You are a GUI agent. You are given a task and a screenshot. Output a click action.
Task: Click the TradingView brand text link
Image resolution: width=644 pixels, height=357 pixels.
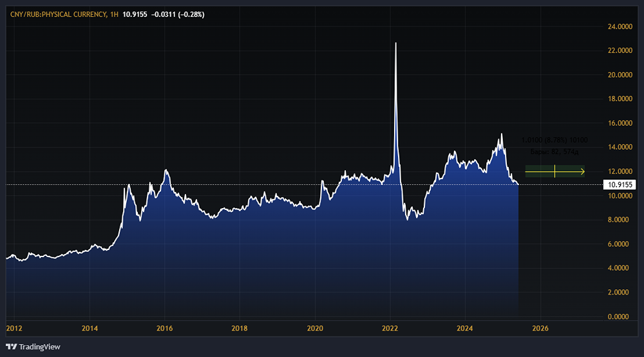point(39,347)
